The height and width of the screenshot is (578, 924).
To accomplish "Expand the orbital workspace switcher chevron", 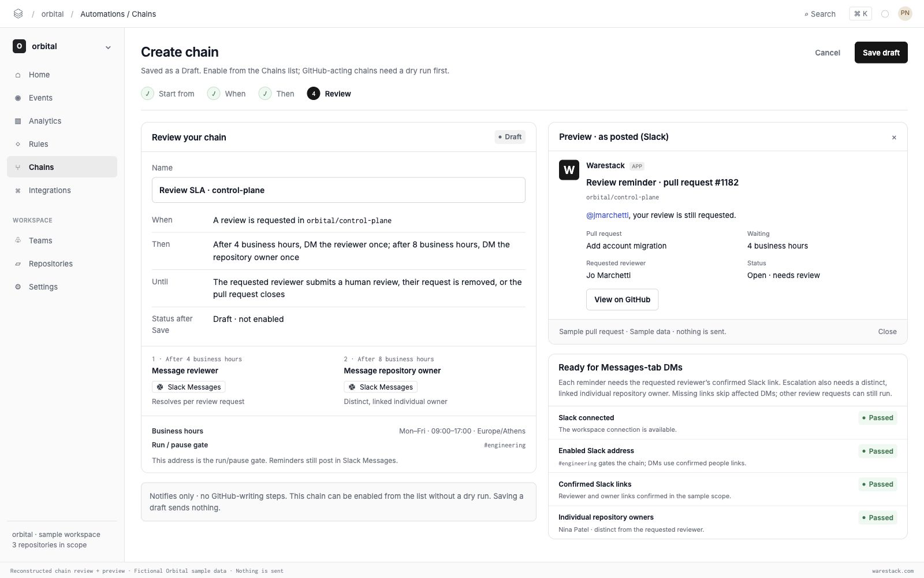I will point(108,47).
